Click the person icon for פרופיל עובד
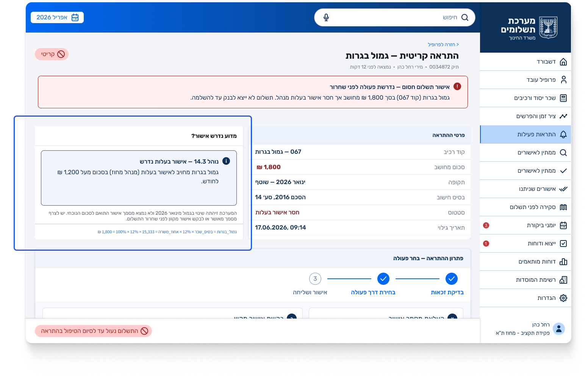 (563, 80)
